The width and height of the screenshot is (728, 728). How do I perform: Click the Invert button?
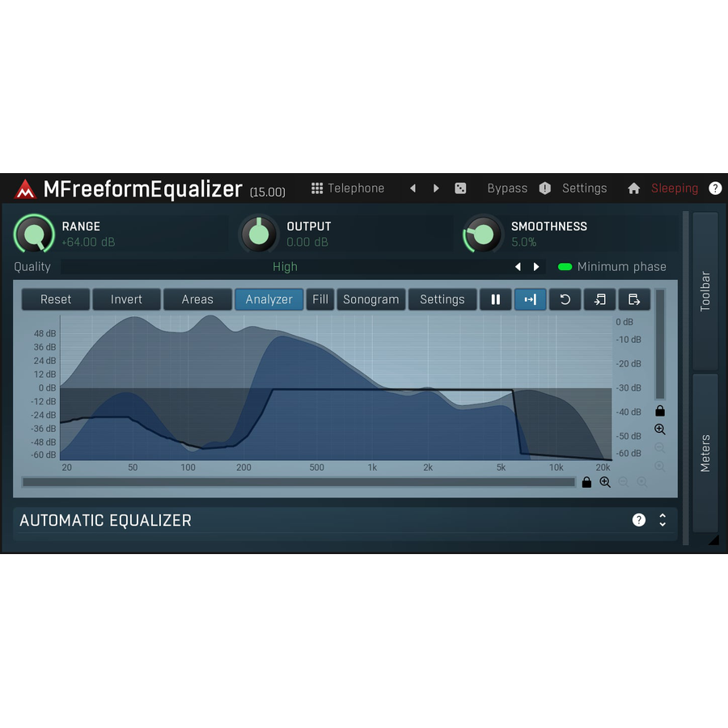point(126,299)
